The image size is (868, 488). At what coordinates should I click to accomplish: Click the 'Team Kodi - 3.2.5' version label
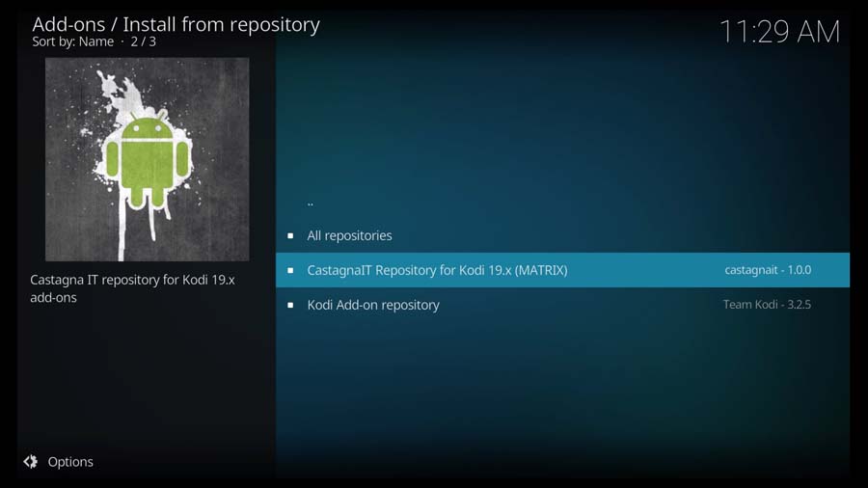point(767,305)
